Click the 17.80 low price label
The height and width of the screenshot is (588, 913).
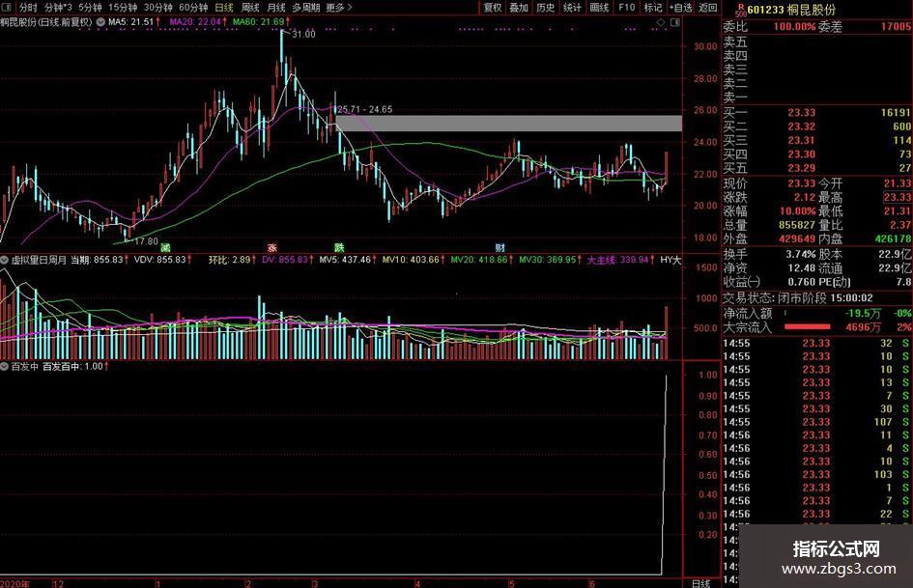[146, 241]
